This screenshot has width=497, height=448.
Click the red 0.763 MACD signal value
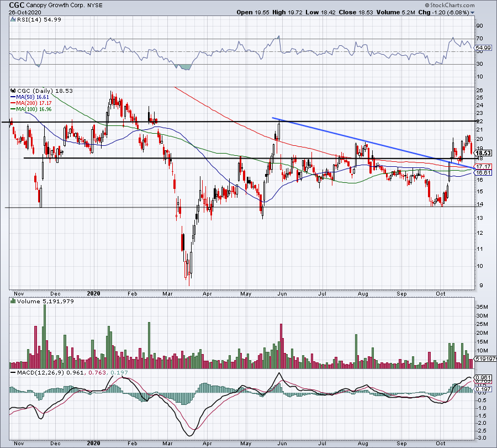click(97, 372)
